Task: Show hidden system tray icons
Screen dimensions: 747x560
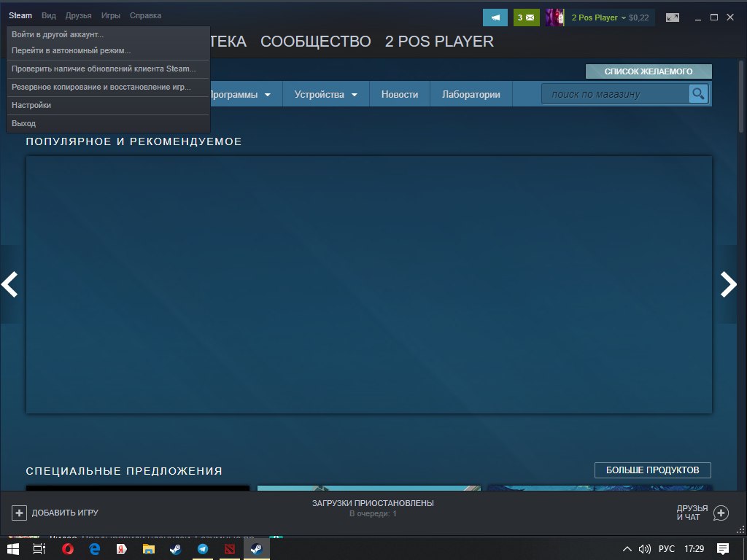Action: (x=627, y=549)
